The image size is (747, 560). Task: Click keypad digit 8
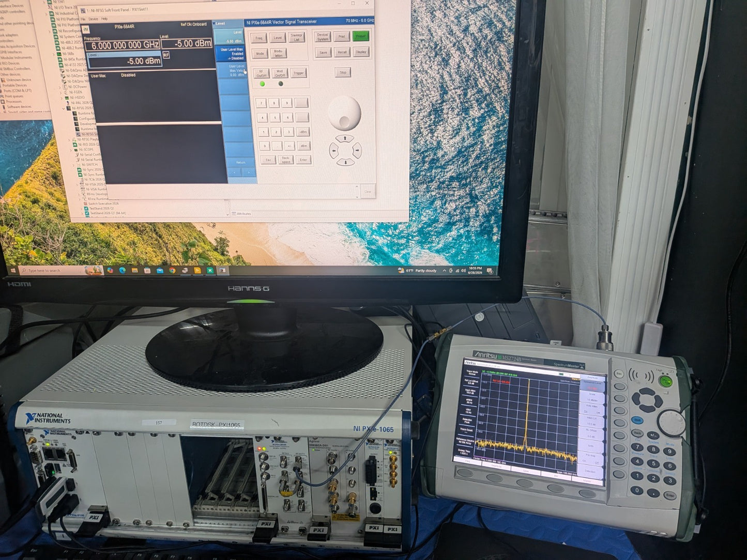click(x=274, y=103)
